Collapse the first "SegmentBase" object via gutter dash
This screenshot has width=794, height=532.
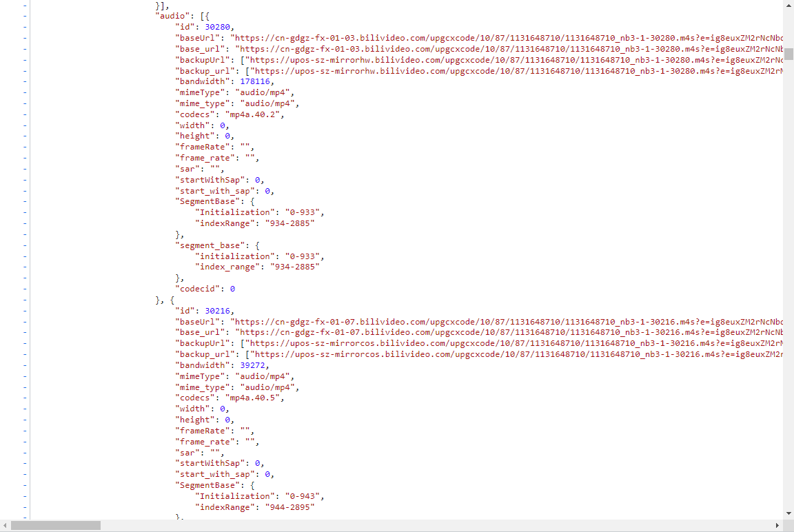[25, 201]
